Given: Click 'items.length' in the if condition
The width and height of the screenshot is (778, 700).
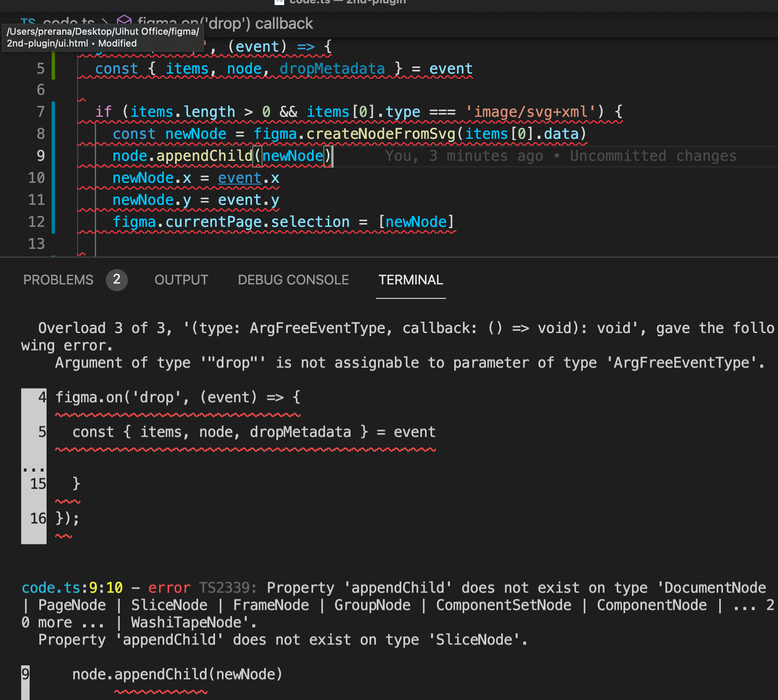Looking at the screenshot, I should [182, 112].
